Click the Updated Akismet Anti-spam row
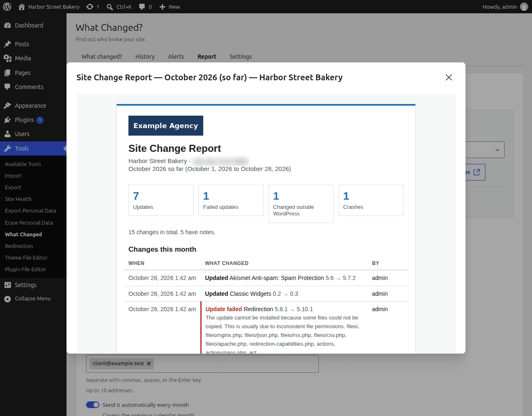 point(266,278)
